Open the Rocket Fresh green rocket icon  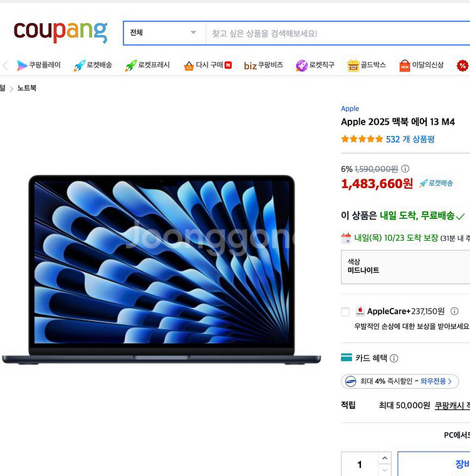131,65
